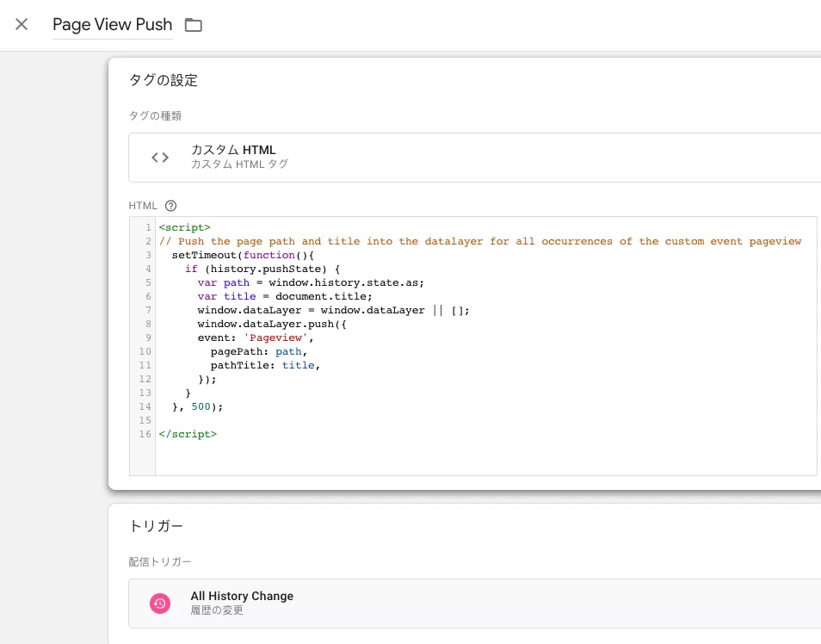
Task: Click the empty area of the HTML code editor
Action: click(x=485, y=457)
